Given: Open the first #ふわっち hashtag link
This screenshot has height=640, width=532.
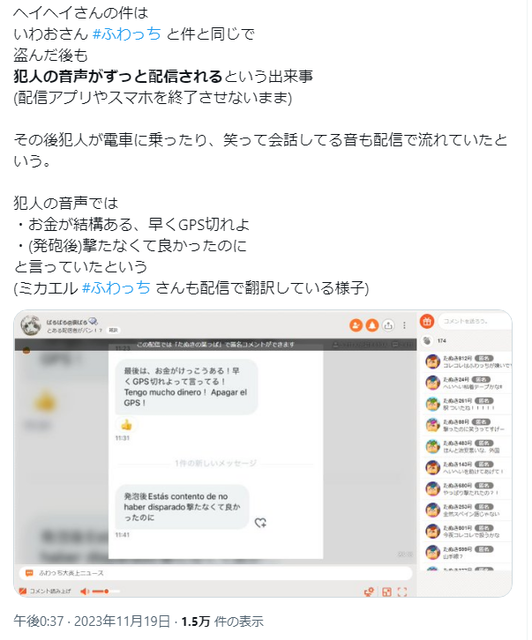Looking at the screenshot, I should coord(127,34).
